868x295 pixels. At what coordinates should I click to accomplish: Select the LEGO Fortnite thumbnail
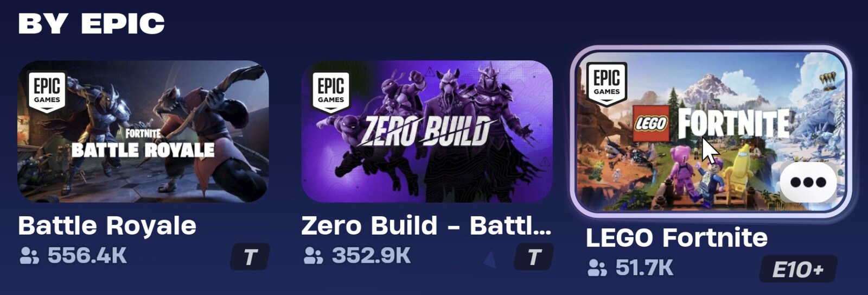[x=711, y=131]
